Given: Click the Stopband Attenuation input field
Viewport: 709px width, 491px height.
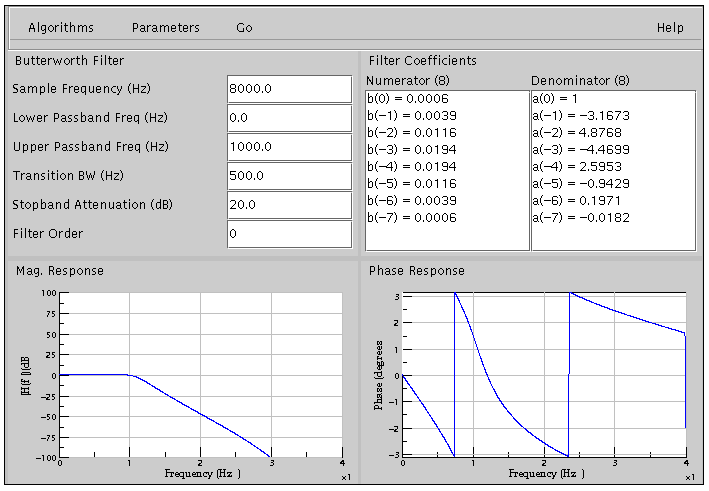Looking at the screenshot, I should (x=289, y=205).
